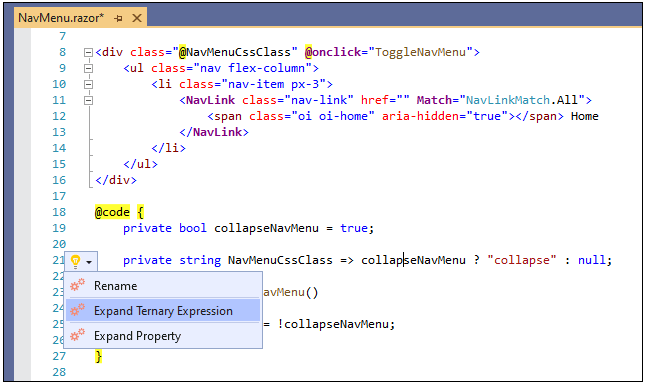Click "null" on line 21
This screenshot has height=385, width=646.
(592, 260)
